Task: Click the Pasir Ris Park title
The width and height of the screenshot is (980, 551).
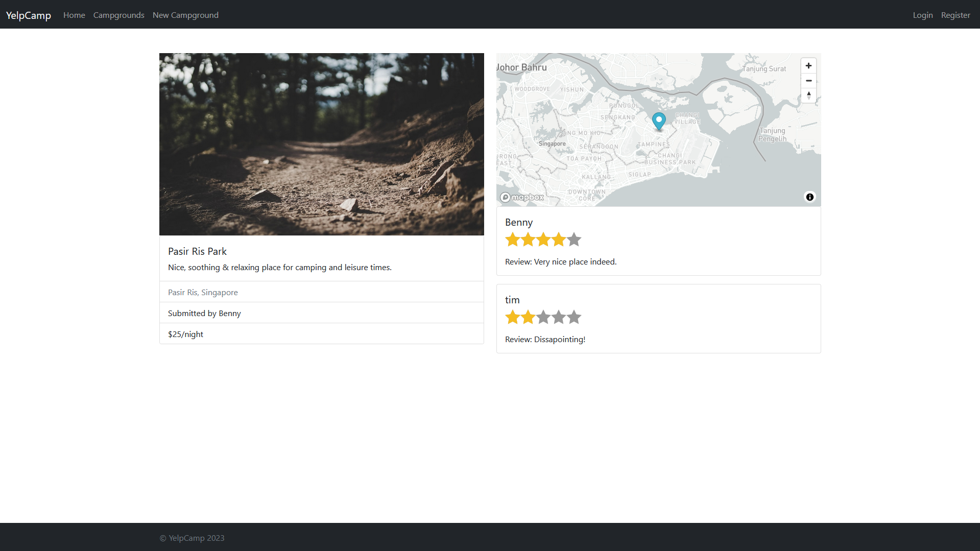Action: pyautogui.click(x=197, y=251)
